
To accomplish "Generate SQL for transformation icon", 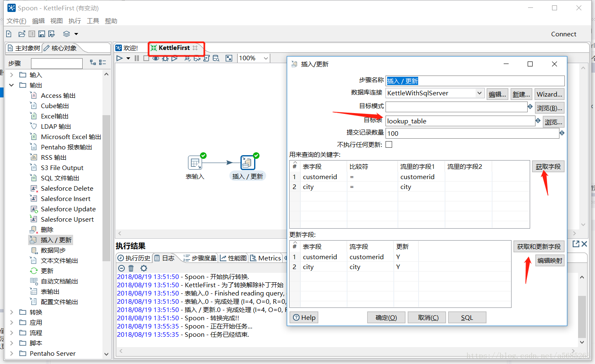I will point(207,58).
